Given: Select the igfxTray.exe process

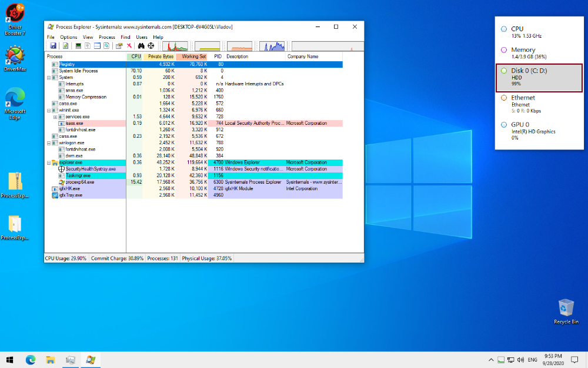Looking at the screenshot, I should tap(193, 195).
